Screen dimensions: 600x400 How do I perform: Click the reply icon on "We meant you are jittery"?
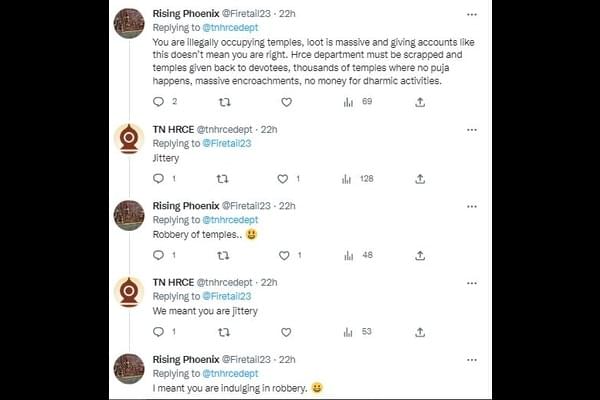[158, 331]
